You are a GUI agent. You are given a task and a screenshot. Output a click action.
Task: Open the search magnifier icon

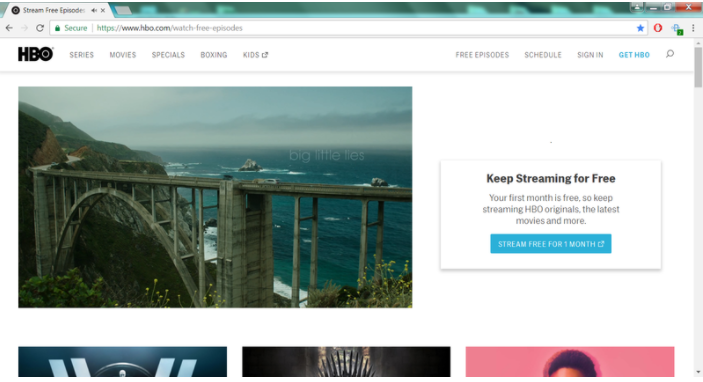click(670, 54)
